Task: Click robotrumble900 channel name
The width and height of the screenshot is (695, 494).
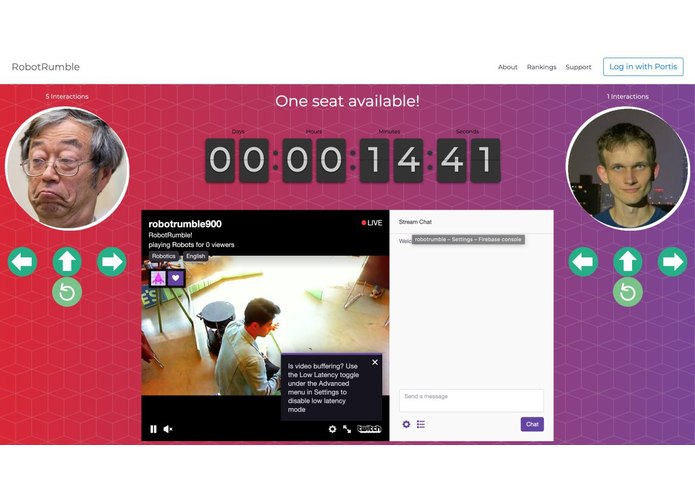Action: click(185, 224)
